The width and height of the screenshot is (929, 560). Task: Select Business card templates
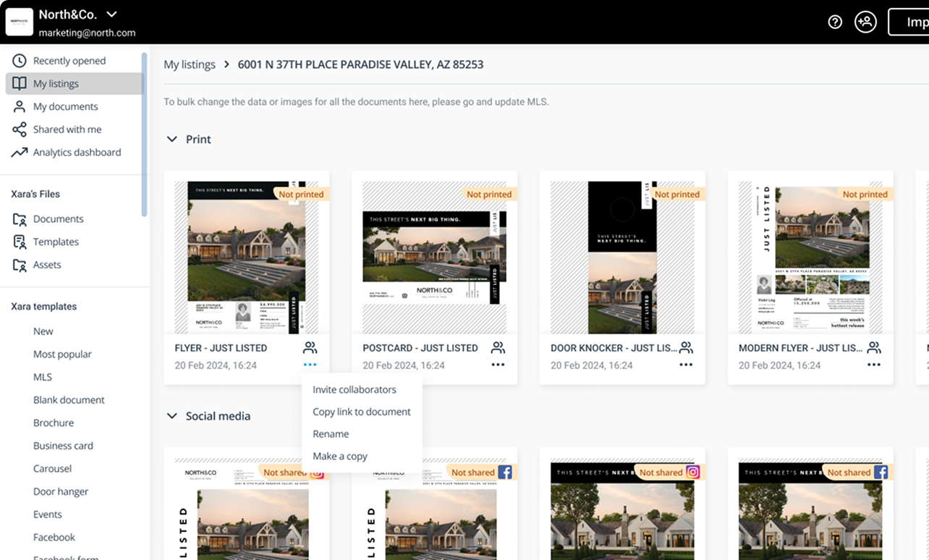[63, 446]
